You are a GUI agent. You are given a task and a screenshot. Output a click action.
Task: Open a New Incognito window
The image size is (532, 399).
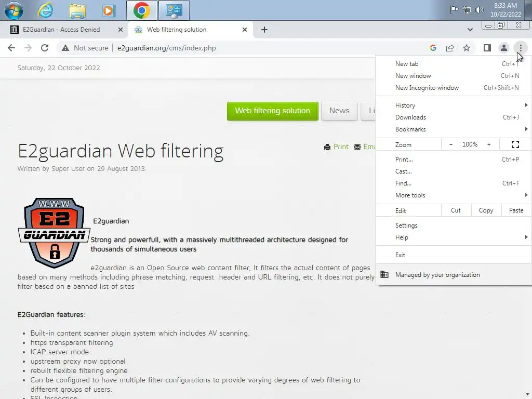pyautogui.click(x=454, y=87)
